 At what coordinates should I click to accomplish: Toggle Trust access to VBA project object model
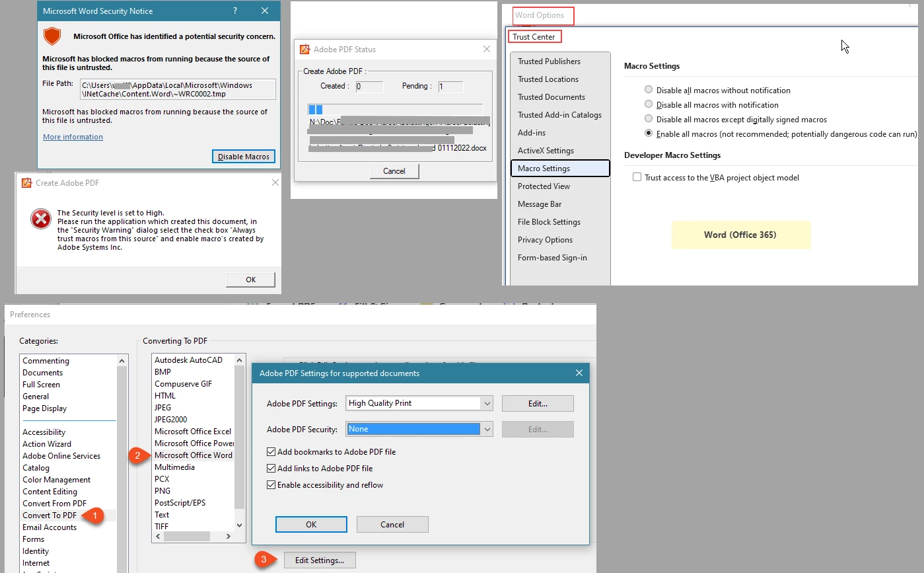[x=637, y=177]
